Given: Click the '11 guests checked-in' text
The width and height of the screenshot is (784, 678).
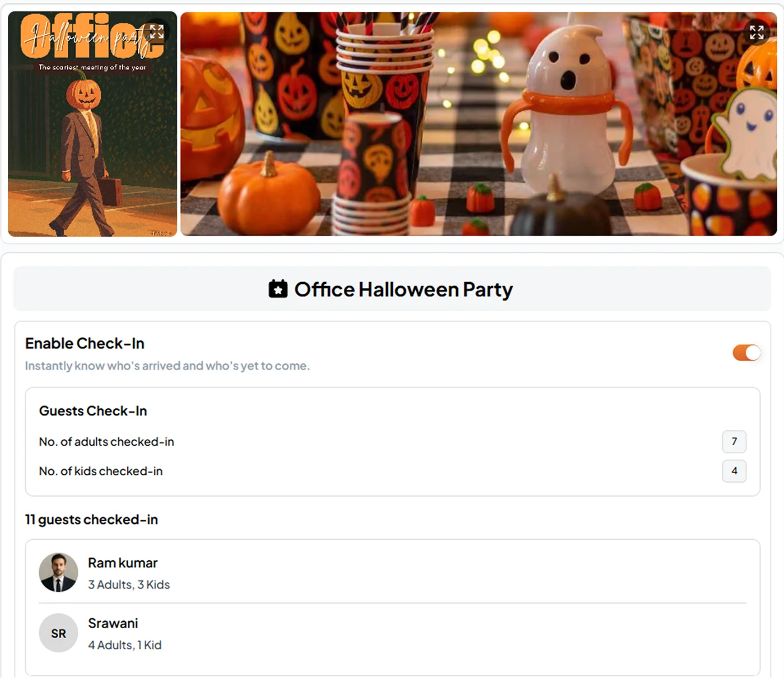Looking at the screenshot, I should pyautogui.click(x=91, y=520).
